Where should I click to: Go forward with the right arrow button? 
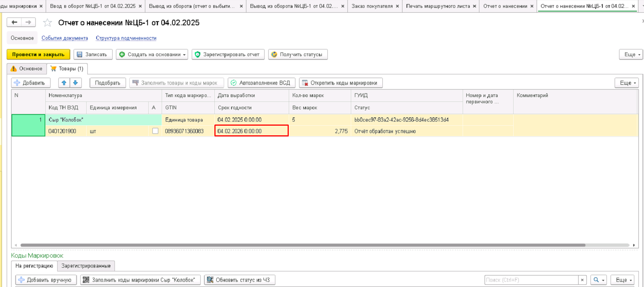point(28,22)
